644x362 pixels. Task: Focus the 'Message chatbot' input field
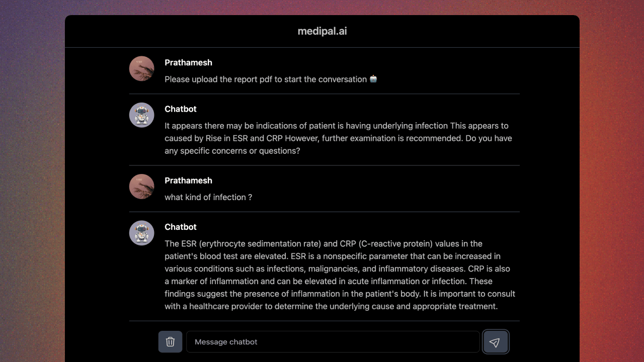[333, 342]
